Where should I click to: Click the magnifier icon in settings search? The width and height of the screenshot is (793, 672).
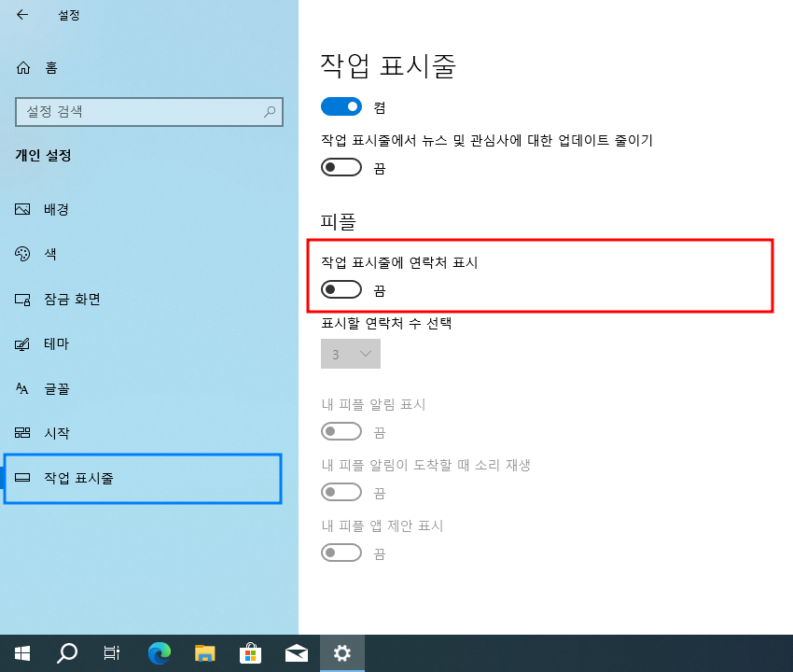(270, 112)
